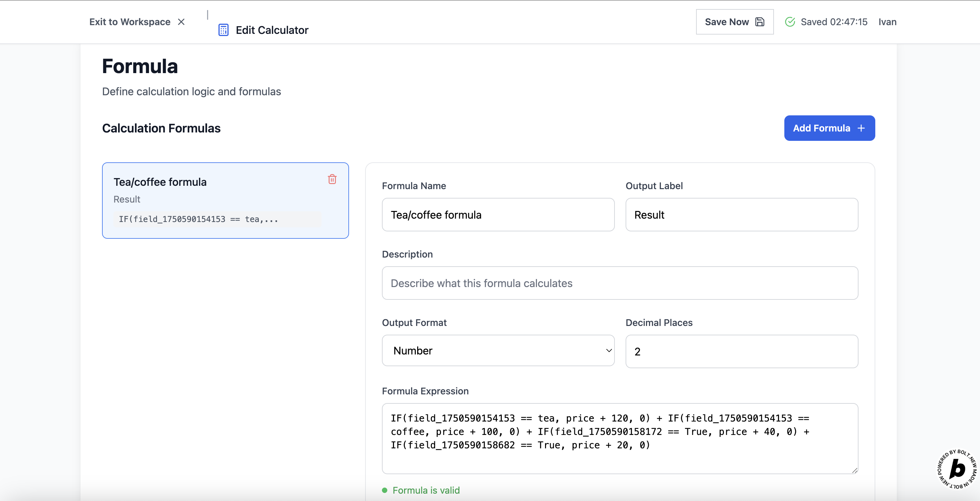Click the floppy disk save icon
Image resolution: width=980 pixels, height=501 pixels.
(x=759, y=22)
